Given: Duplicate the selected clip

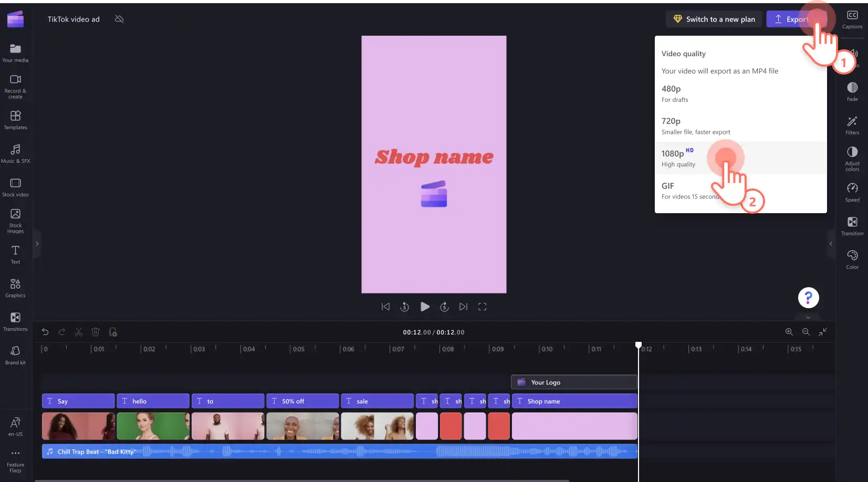Looking at the screenshot, I should tap(112, 332).
